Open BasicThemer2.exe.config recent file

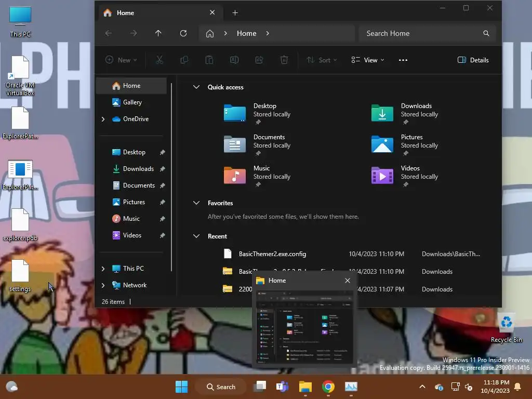(352, 254)
